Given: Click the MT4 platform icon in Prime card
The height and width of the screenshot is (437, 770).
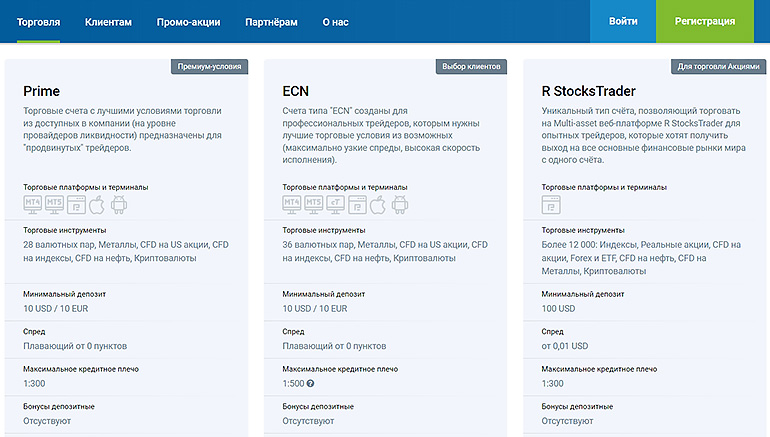Looking at the screenshot, I should (x=32, y=204).
